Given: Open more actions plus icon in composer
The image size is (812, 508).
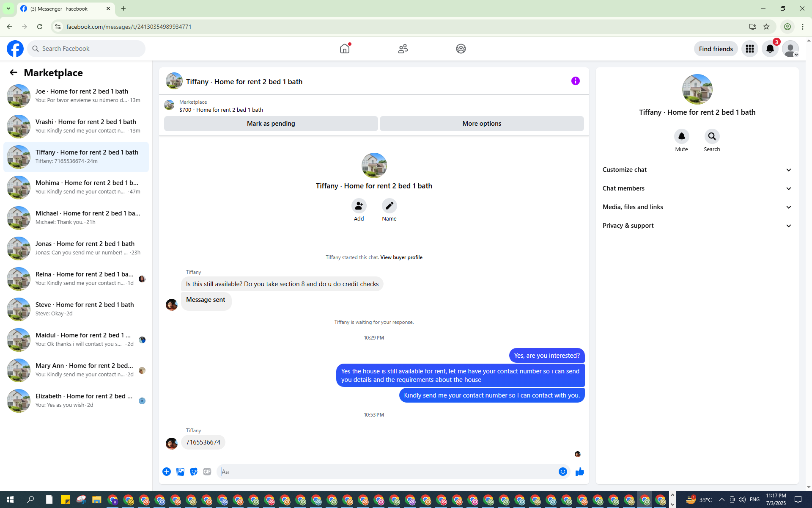Looking at the screenshot, I should coord(167,472).
